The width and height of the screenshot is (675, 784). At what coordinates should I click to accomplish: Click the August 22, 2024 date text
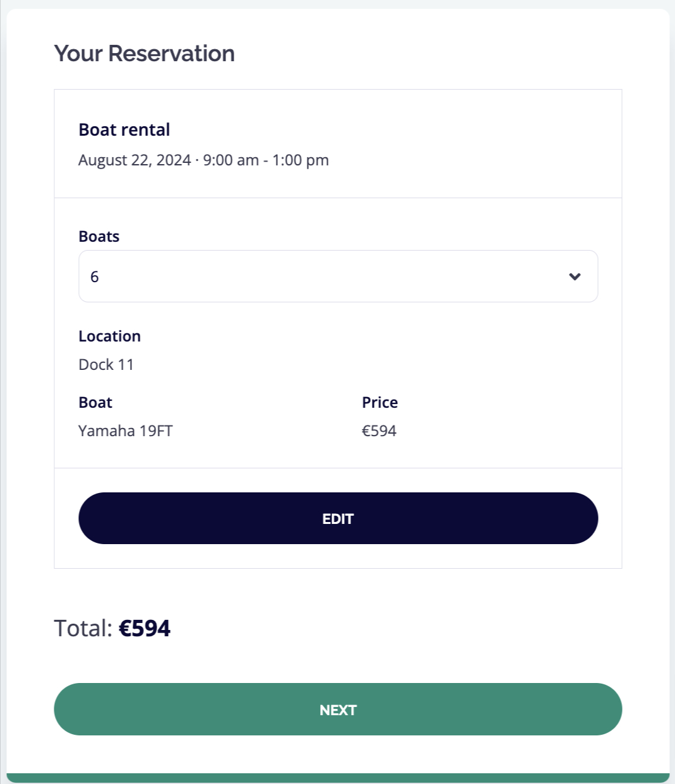[x=134, y=160]
